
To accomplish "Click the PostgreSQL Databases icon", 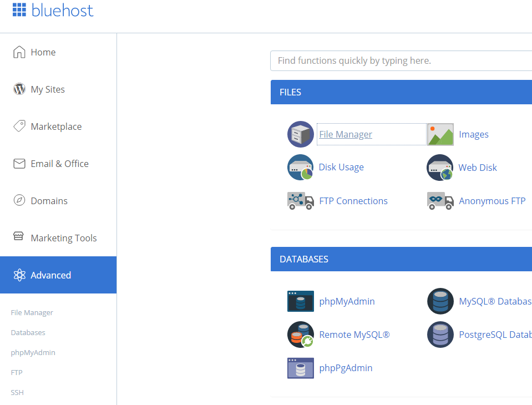I will [440, 335].
